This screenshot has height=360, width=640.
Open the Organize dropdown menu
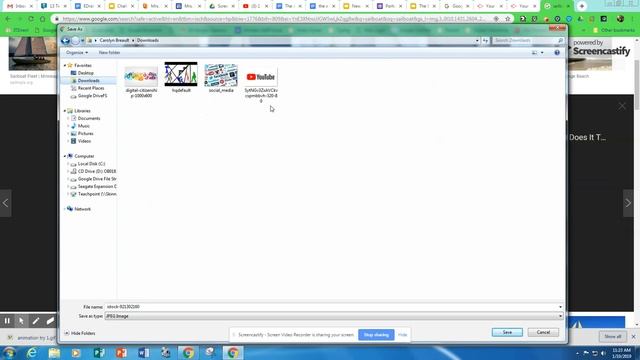point(77,53)
